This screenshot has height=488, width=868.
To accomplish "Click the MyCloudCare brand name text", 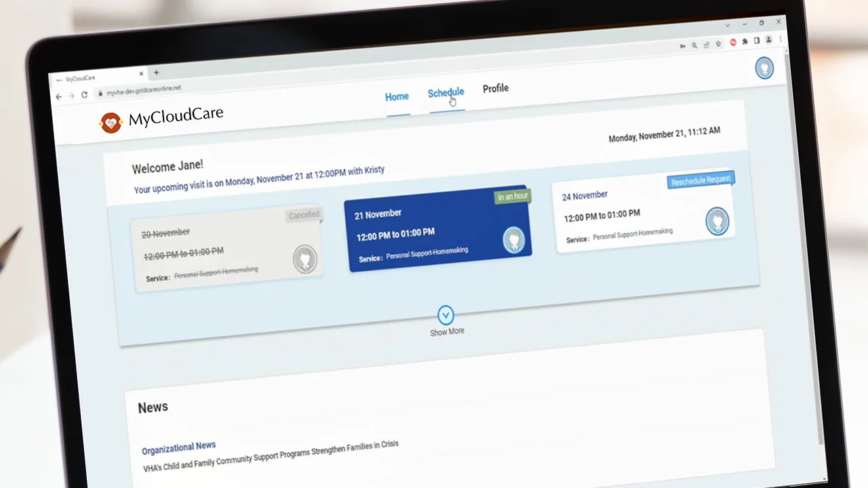I will 176,117.
